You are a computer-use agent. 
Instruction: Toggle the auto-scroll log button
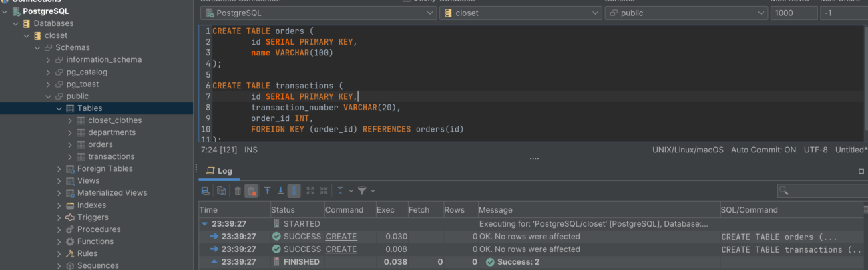[294, 191]
